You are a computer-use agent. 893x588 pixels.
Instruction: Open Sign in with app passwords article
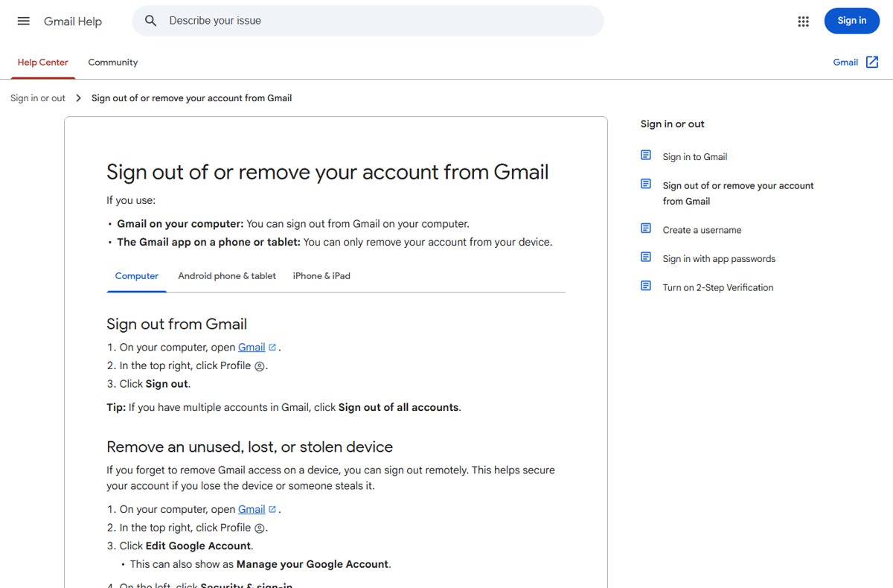[x=719, y=259]
